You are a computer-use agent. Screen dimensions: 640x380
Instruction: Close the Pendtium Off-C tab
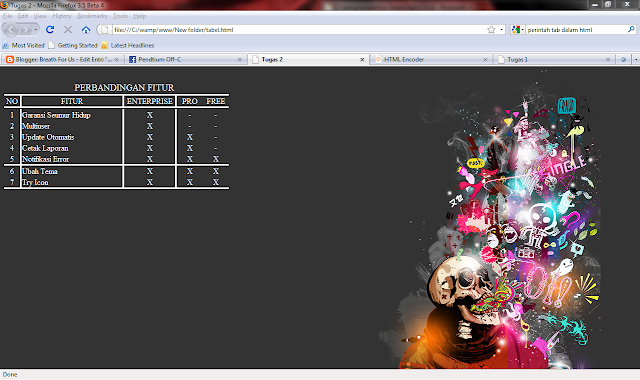240,60
